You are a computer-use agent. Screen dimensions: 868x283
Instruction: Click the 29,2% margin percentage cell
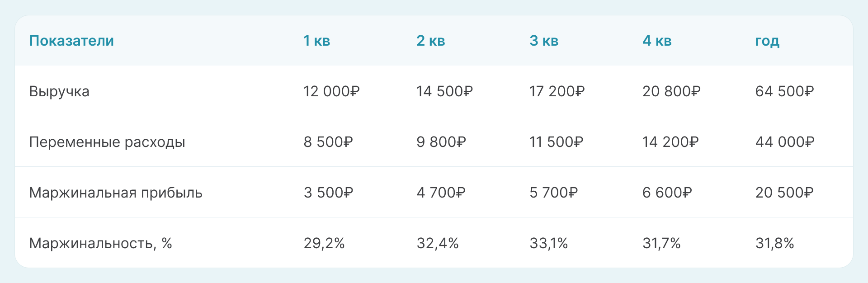324,243
